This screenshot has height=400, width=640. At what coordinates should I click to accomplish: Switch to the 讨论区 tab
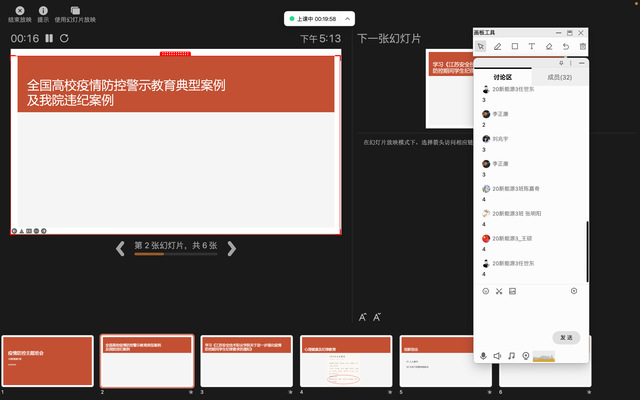(x=502, y=77)
